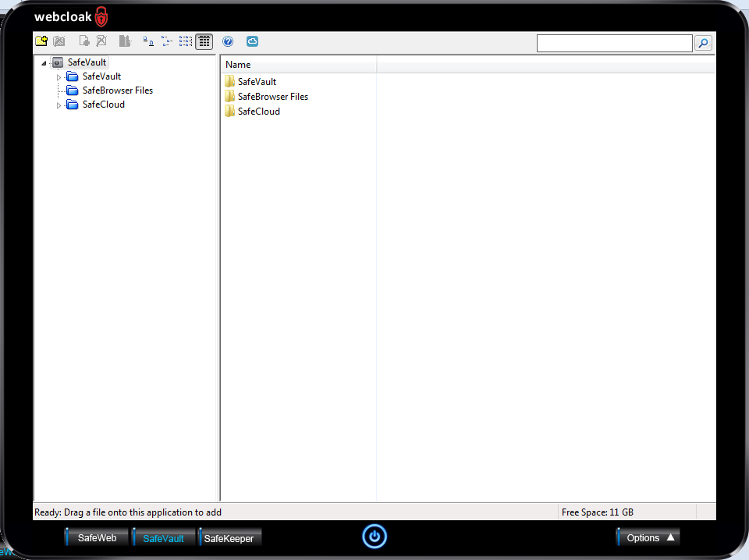
Task: Select SafeBrowser Files in the tree
Action: click(x=117, y=90)
